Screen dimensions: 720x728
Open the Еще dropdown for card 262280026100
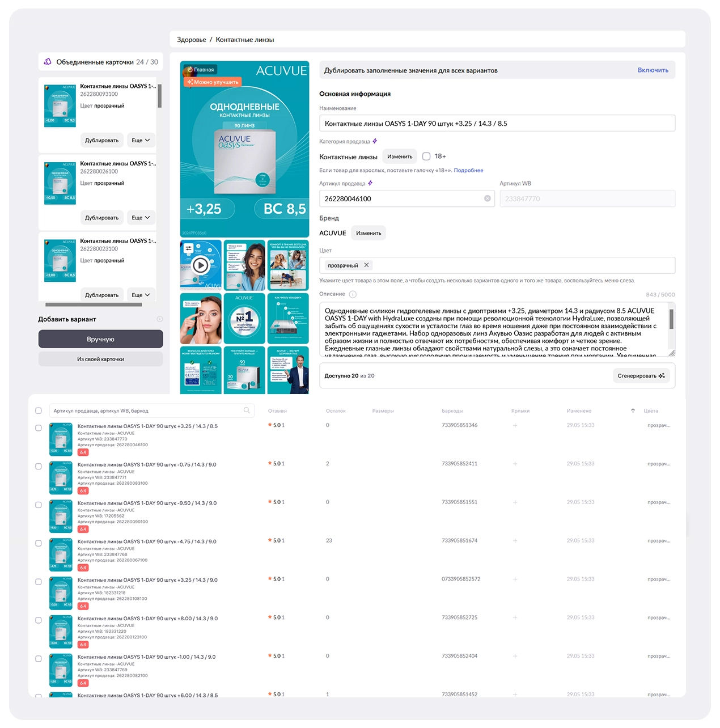point(141,218)
